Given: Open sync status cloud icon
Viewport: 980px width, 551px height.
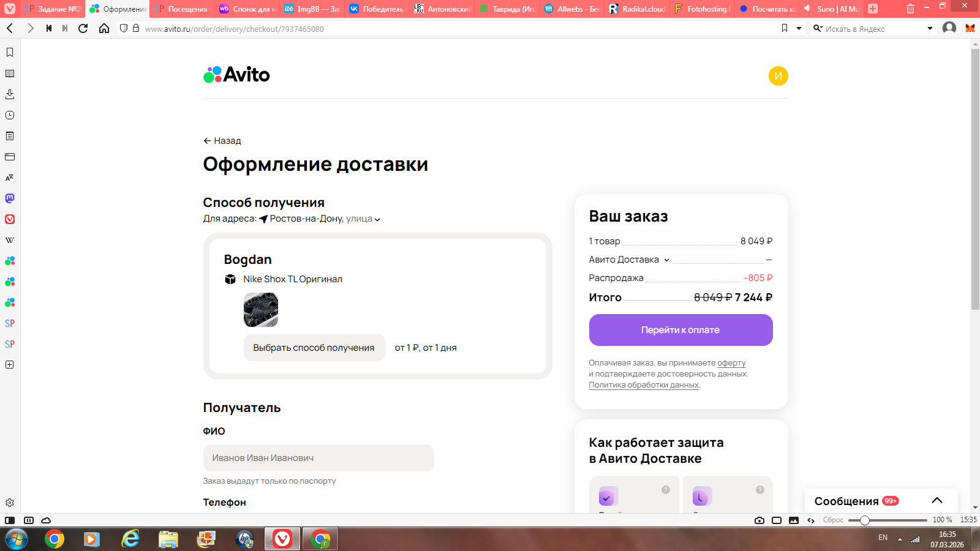Looking at the screenshot, I should 46,520.
